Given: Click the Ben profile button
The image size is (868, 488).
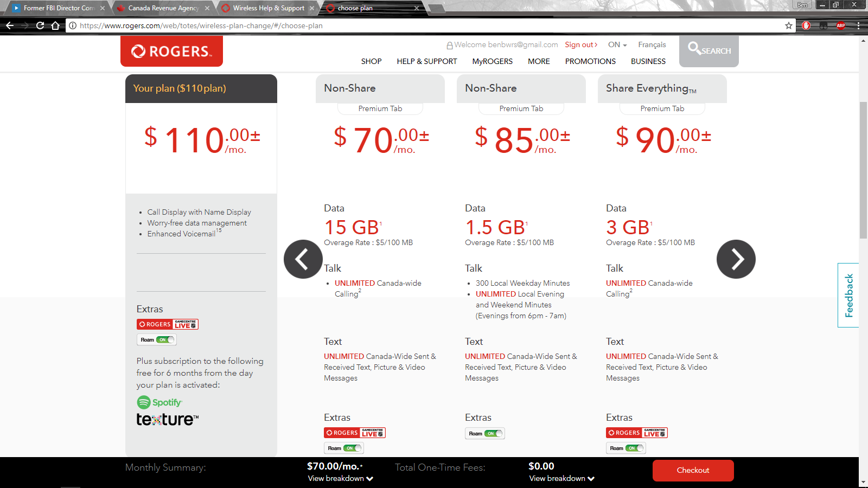Looking at the screenshot, I should [x=802, y=5].
